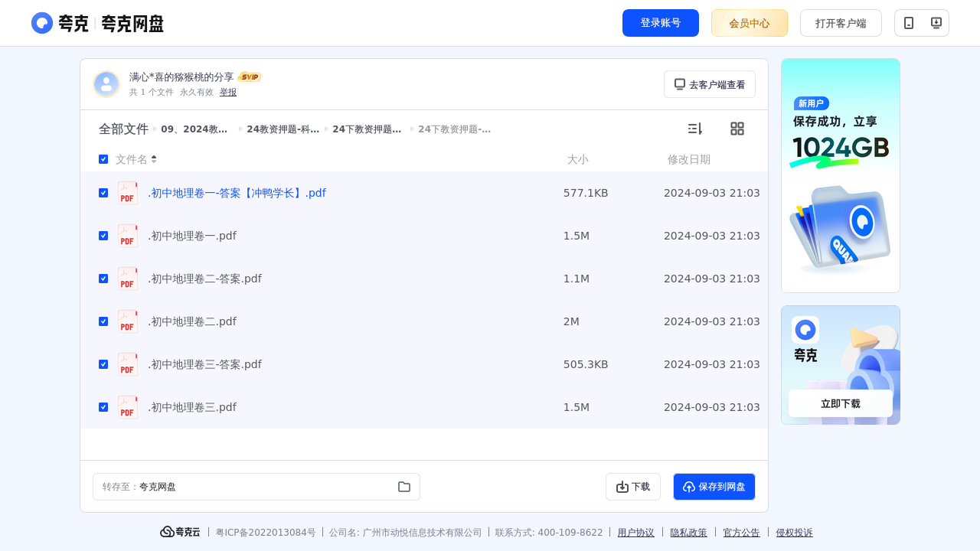Viewport: 980px width, 551px height.
Task: Click the 577.1KB size value
Action: point(586,193)
